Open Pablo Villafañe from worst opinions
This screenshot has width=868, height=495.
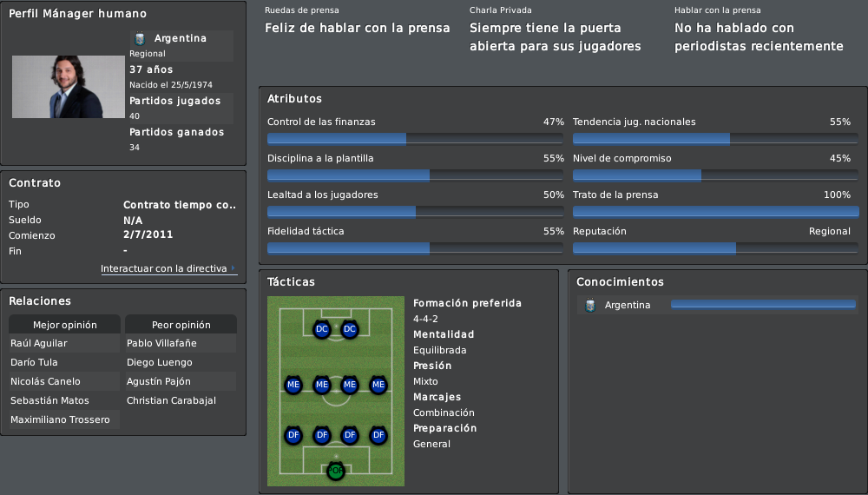point(161,343)
